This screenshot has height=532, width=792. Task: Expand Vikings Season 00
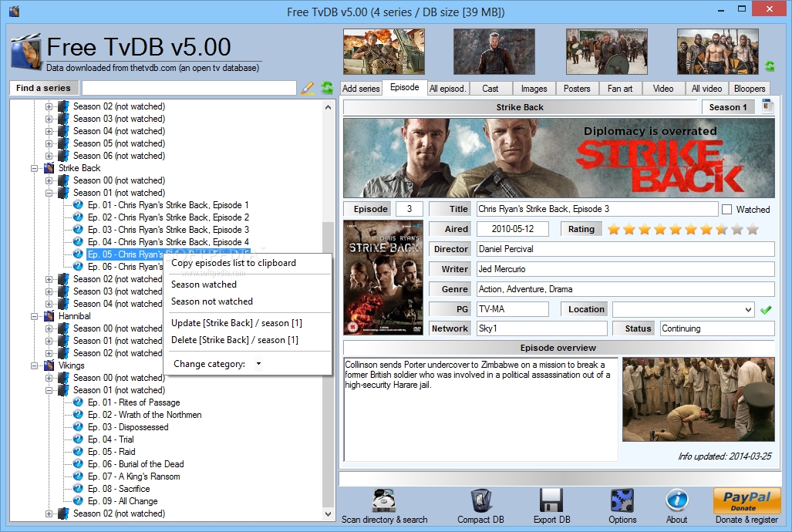pyautogui.click(x=49, y=378)
